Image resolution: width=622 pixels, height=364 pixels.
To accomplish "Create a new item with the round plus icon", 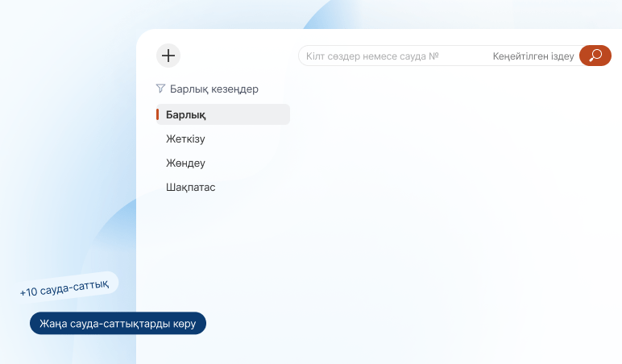I will (168, 56).
